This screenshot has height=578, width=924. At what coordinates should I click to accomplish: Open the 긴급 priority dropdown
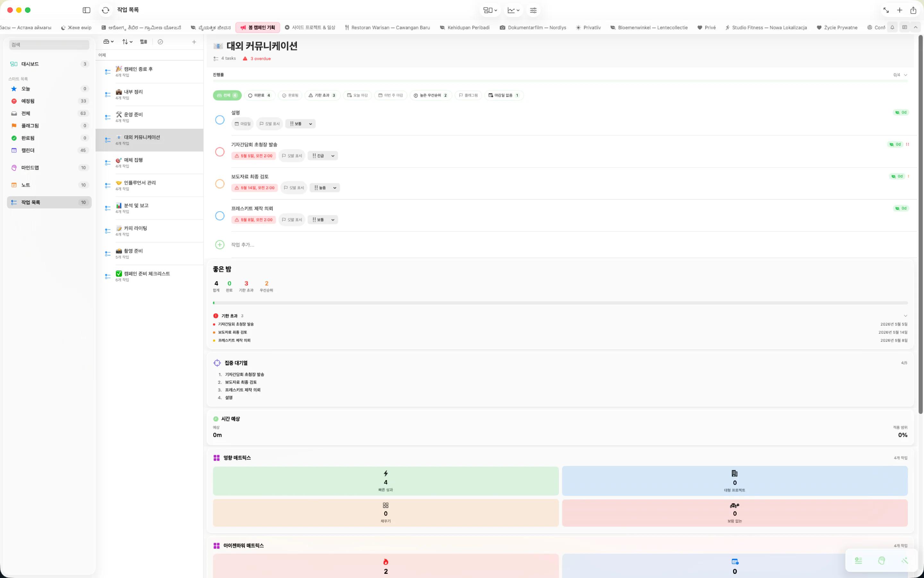tap(323, 156)
